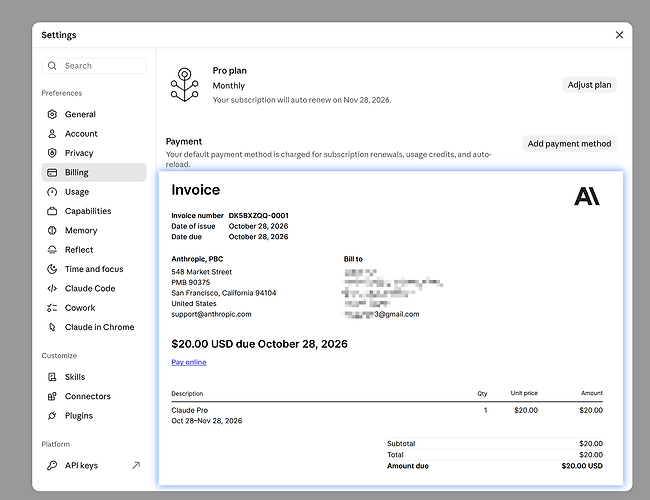Click the Privacy shield icon
The width and height of the screenshot is (650, 500).
(52, 153)
